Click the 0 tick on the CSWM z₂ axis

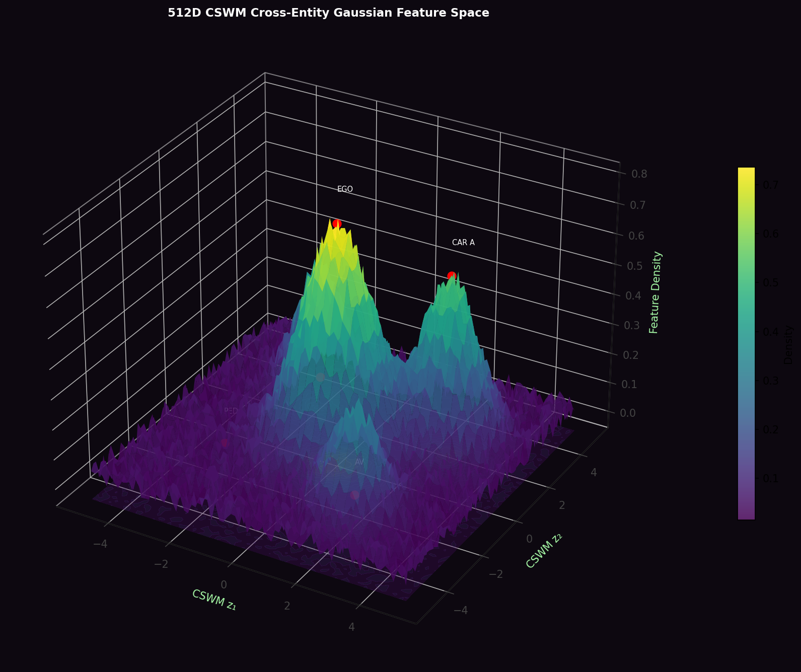pos(529,539)
